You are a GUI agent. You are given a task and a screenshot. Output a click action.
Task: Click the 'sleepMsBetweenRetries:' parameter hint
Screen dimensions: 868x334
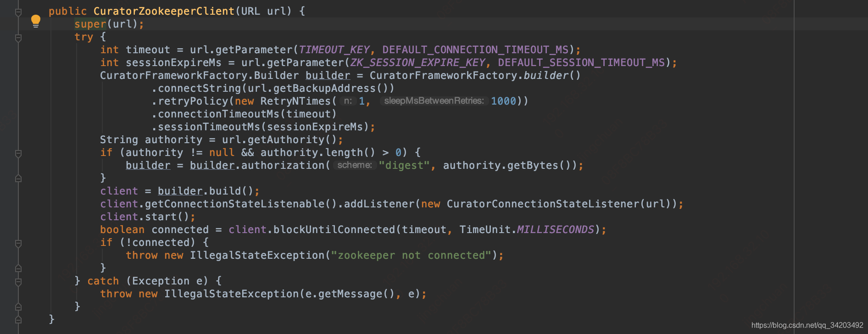(x=434, y=101)
